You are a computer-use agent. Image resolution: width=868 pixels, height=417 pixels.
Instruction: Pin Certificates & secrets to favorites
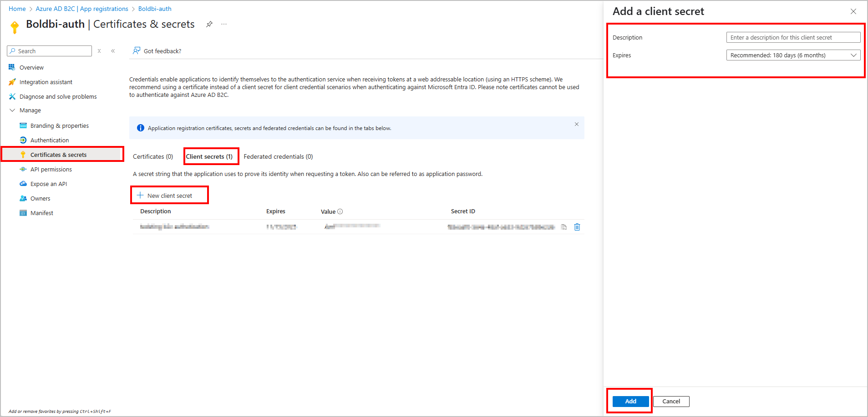(209, 24)
